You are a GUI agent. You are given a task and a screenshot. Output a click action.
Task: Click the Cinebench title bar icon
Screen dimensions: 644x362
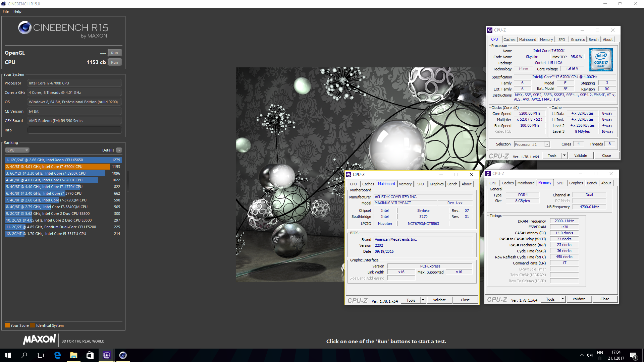3,4
